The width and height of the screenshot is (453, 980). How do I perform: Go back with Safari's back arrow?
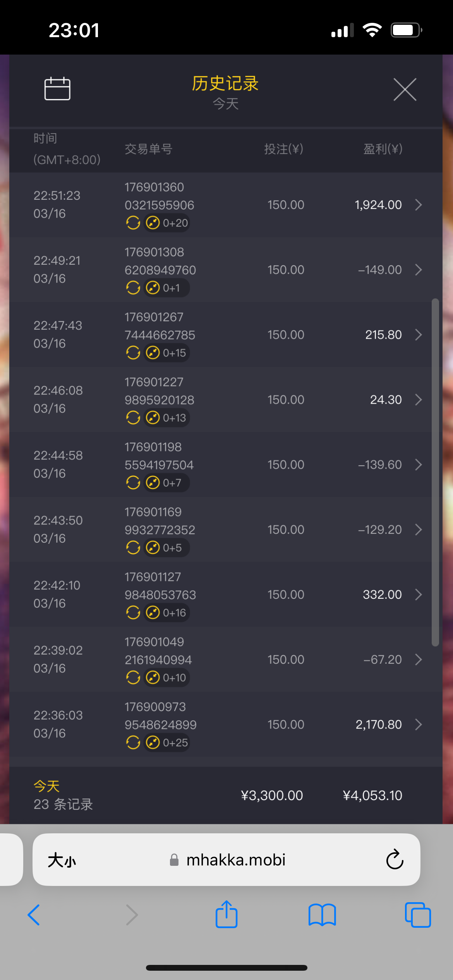click(x=34, y=915)
